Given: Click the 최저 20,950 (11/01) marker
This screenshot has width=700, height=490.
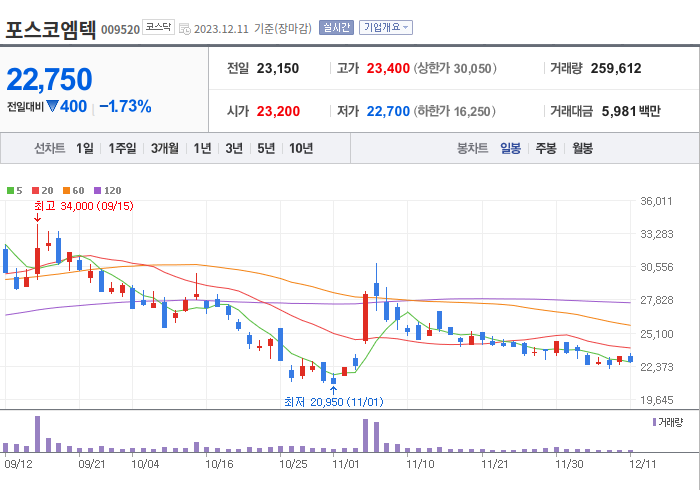Looking at the screenshot, I should pos(333,402).
